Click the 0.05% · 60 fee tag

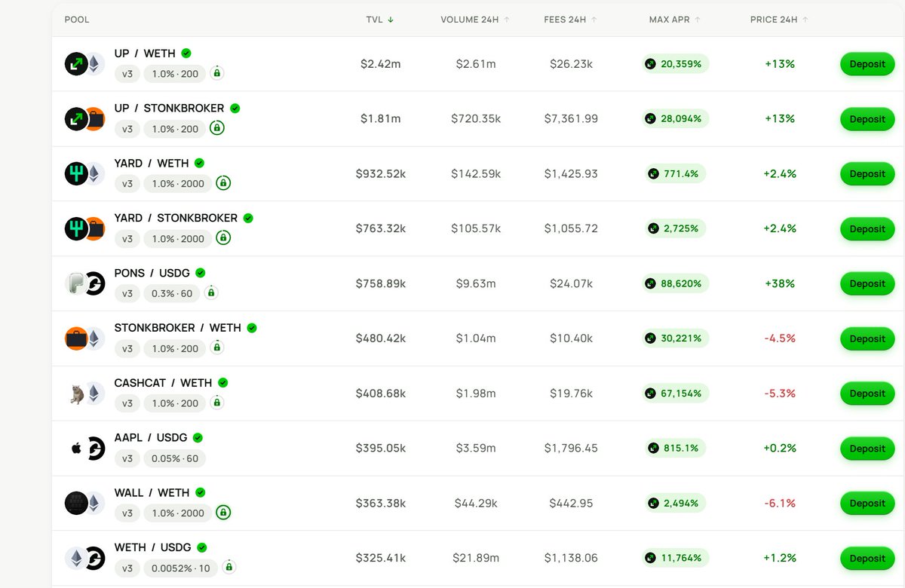click(x=174, y=458)
